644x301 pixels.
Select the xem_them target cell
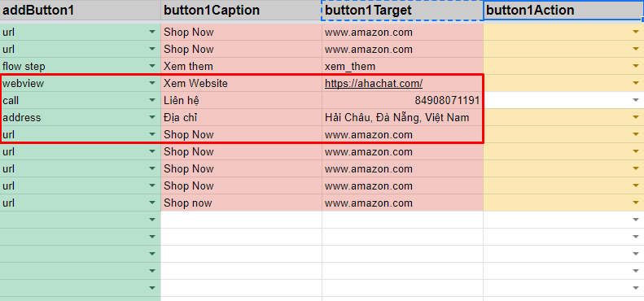(402, 66)
